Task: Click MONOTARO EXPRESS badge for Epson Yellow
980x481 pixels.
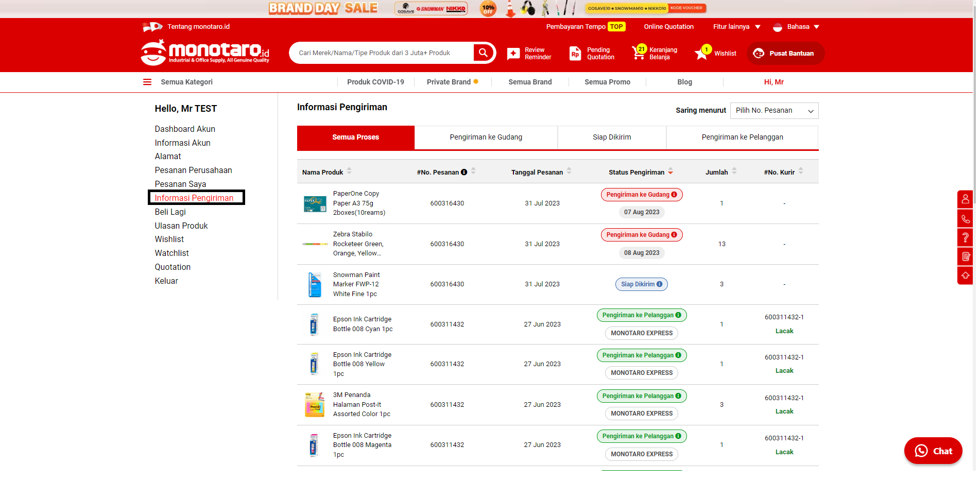Action: [x=641, y=373]
